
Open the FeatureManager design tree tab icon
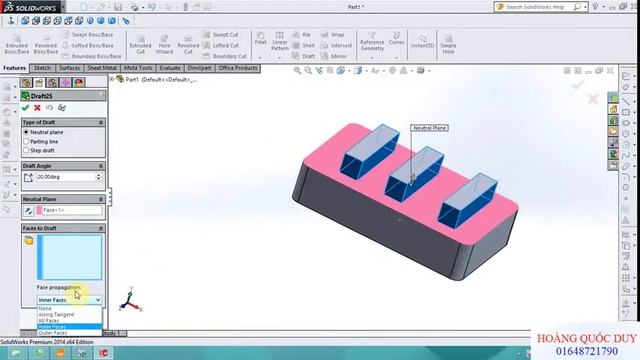[26, 83]
